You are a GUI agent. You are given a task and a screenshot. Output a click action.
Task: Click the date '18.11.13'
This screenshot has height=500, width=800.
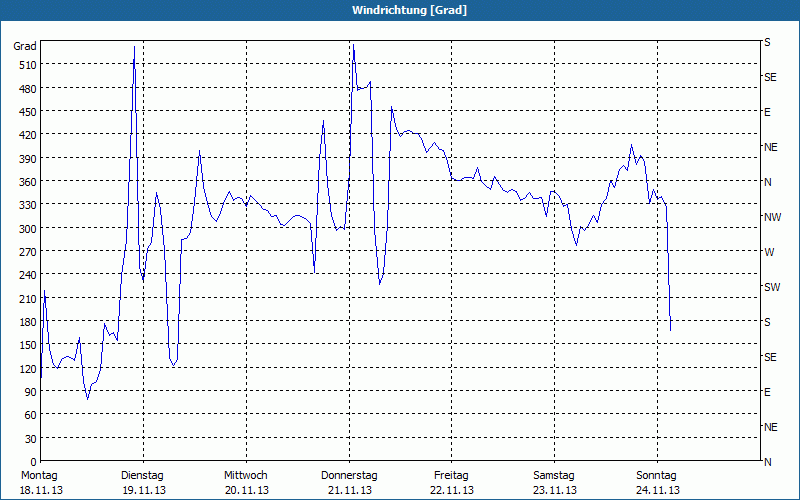pos(41,490)
